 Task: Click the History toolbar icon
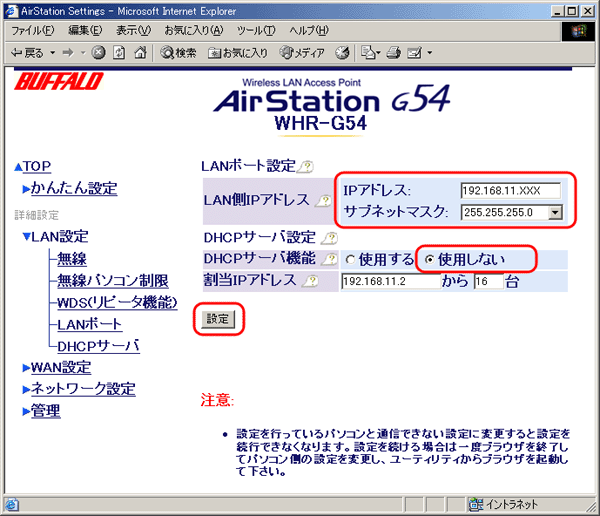342,53
